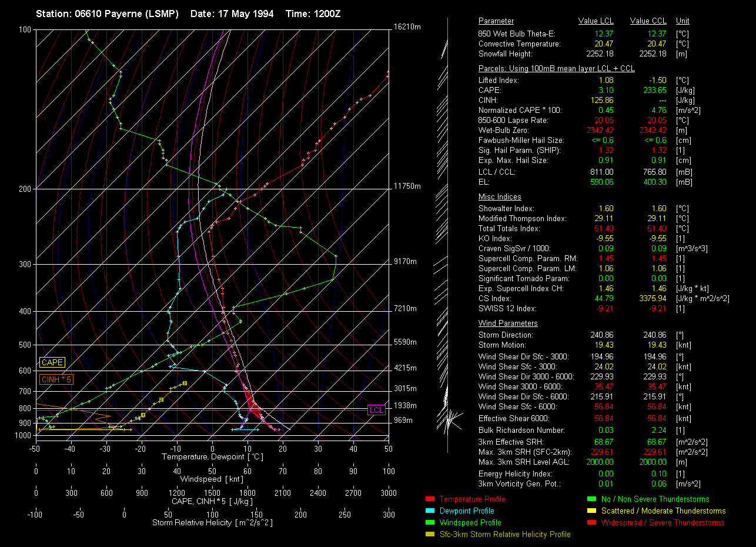Select the Value LCL column header
This screenshot has height=547, width=756.
point(596,21)
